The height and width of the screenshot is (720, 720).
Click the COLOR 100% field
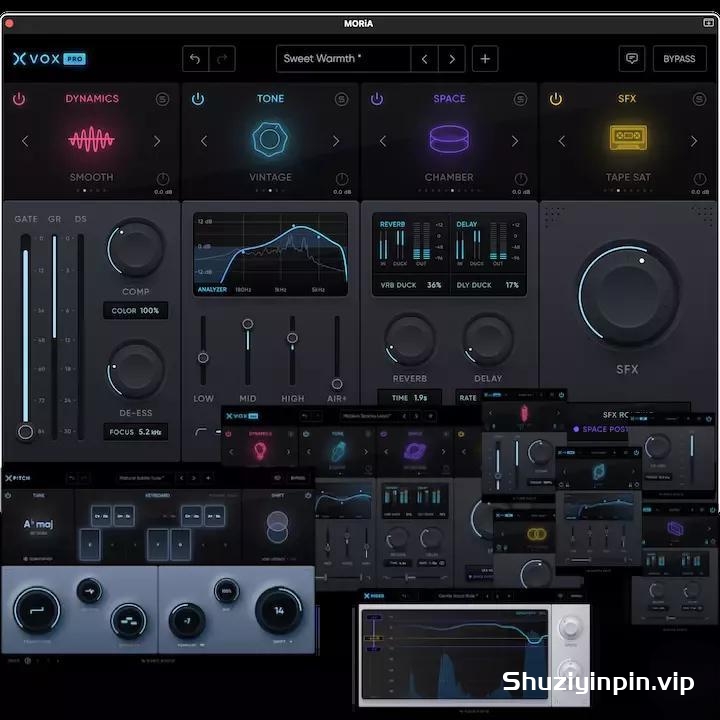tap(135, 310)
